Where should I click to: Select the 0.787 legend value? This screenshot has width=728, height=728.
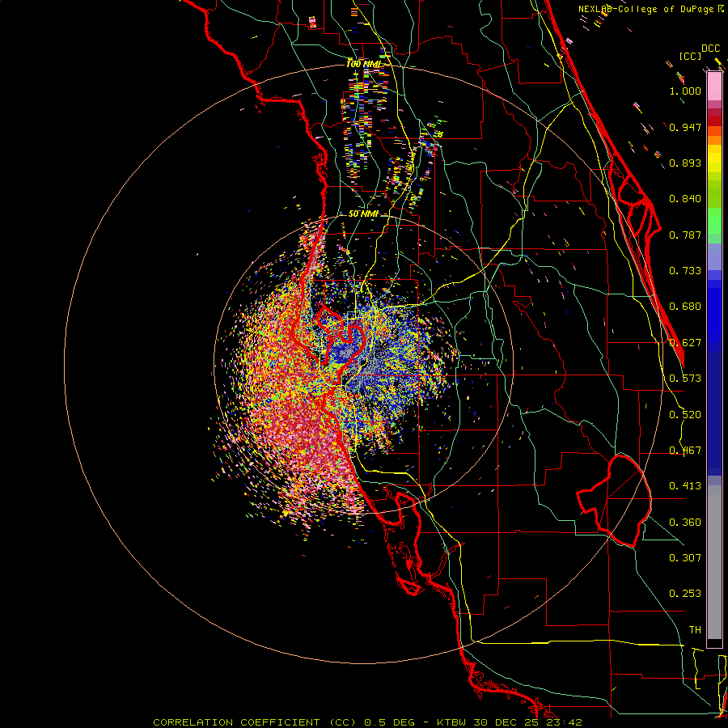pyautogui.click(x=685, y=235)
